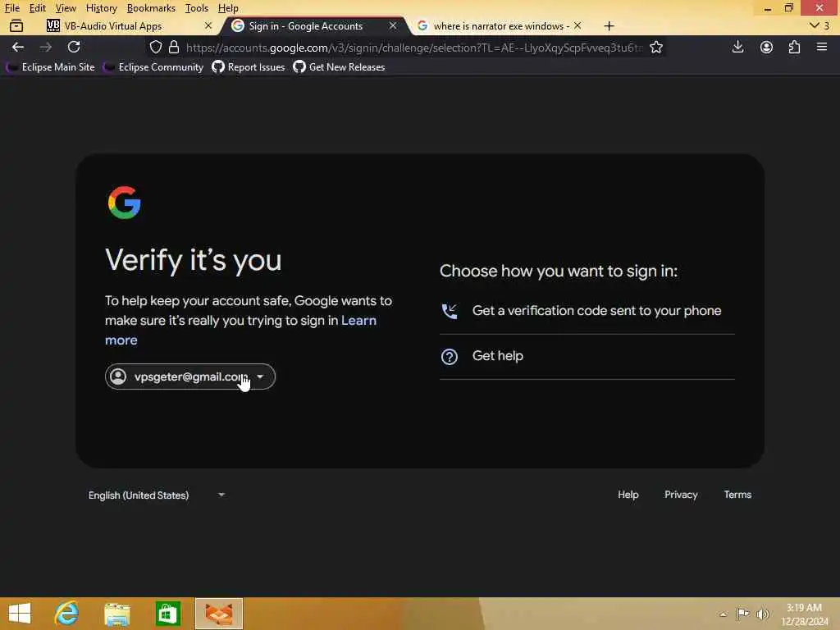Show hidden tray icons arrow
The image size is (840, 630).
coord(724,614)
